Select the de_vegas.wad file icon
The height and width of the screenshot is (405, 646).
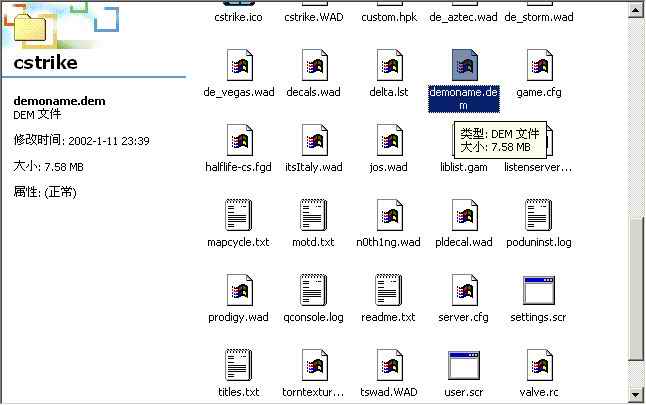238,66
